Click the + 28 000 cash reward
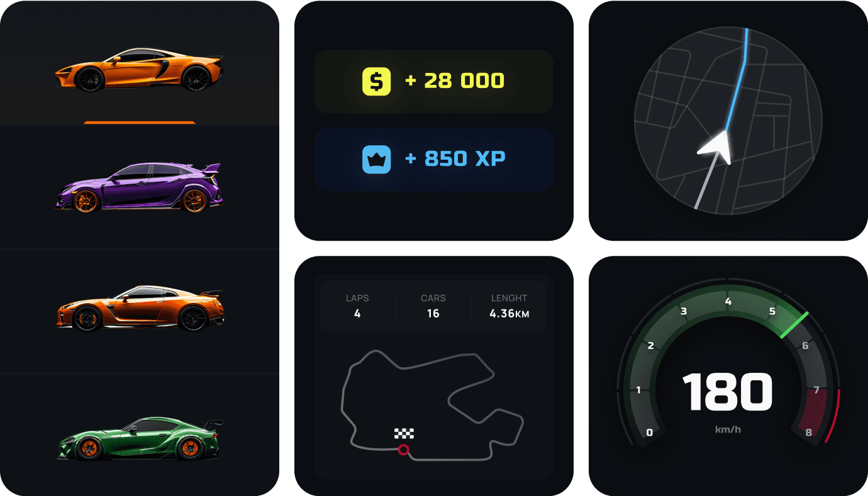This screenshot has height=496, width=868. 434,81
